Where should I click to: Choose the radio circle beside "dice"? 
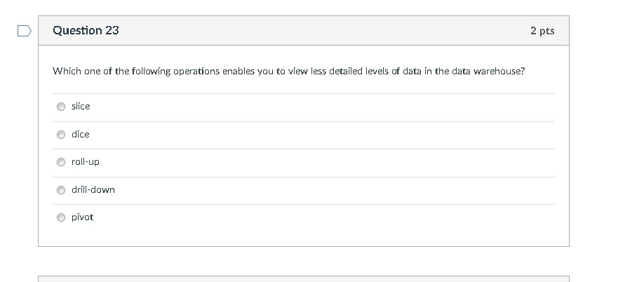(x=61, y=134)
